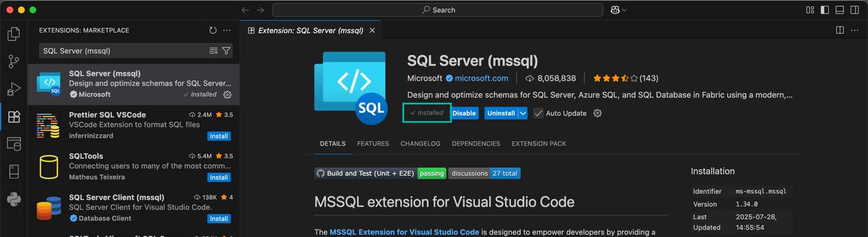The height and width of the screenshot is (237, 868).
Task: Select SQL Server (mssql) in results list
Action: (134, 84)
